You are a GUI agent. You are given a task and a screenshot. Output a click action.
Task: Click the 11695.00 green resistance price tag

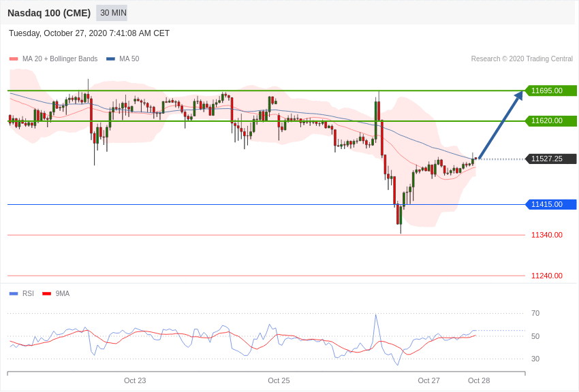click(550, 91)
